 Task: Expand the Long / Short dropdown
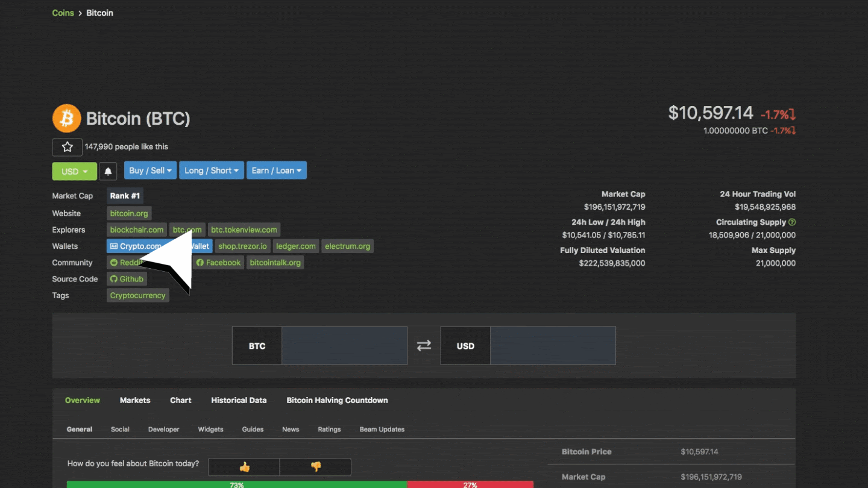(211, 170)
